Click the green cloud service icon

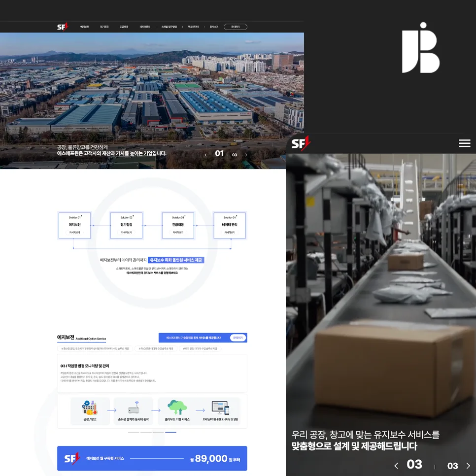tap(177, 407)
